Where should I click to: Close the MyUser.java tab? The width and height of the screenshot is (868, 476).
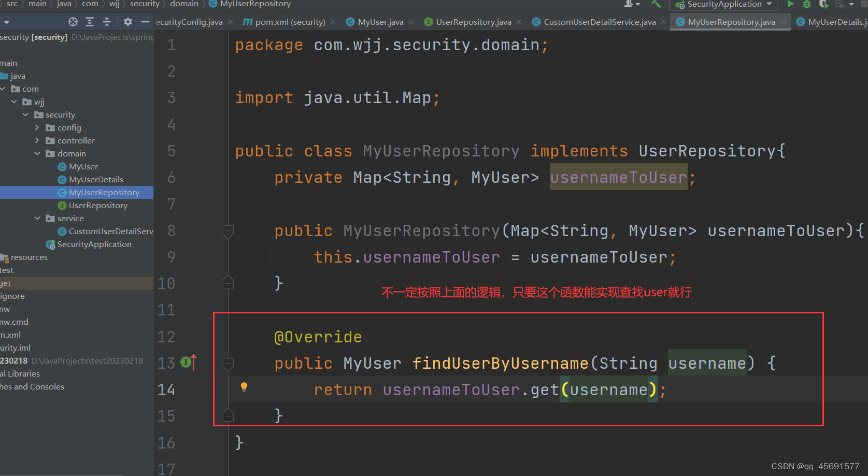click(x=411, y=22)
